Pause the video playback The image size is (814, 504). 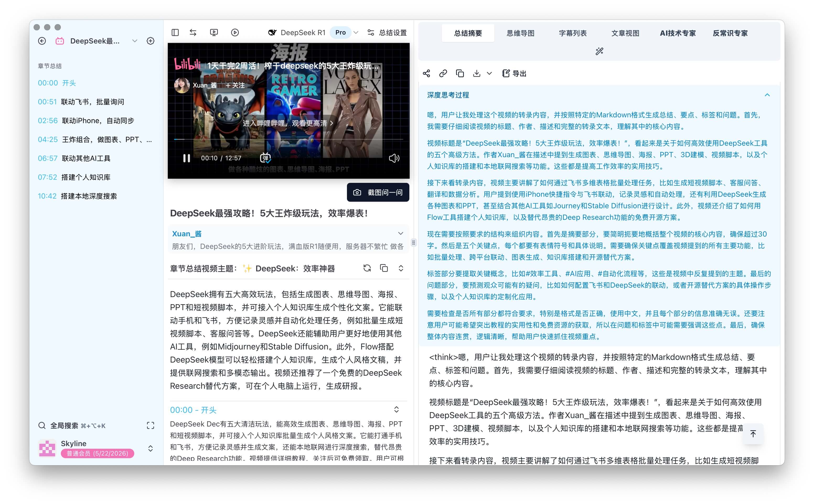point(186,158)
